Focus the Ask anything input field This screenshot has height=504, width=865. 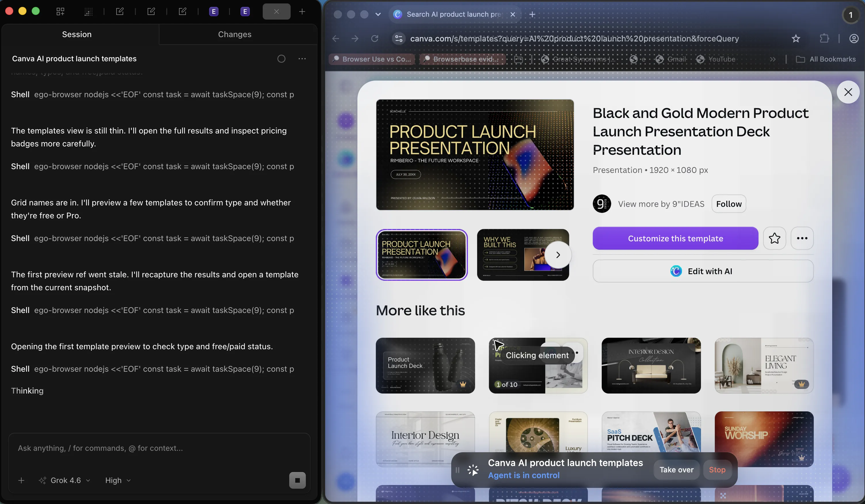(159, 448)
